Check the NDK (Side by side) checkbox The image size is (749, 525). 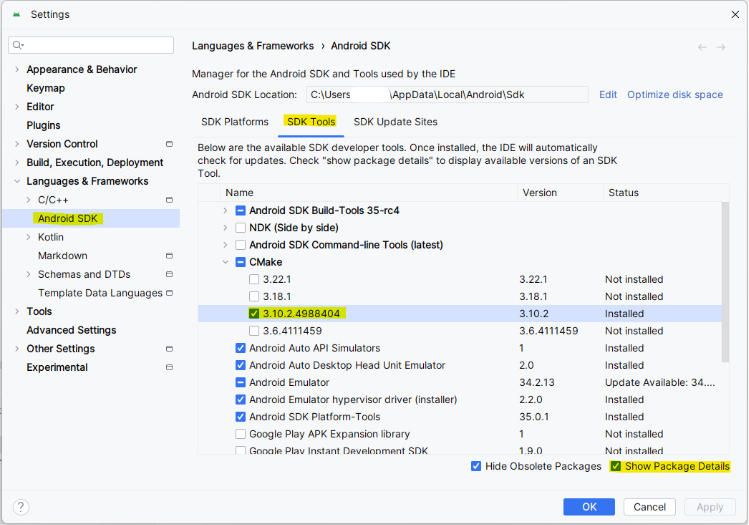click(x=241, y=228)
